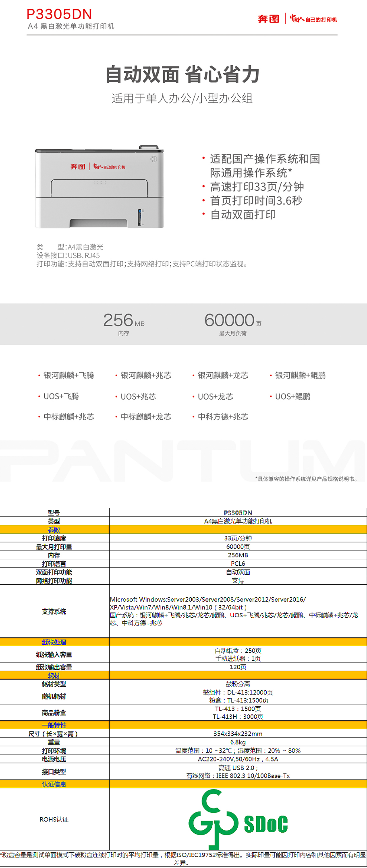Screen dimensions: 367x868
Task: Click table value '有线网络:IEEE 802.3 10/100Base-Tx'
Action: point(238,776)
